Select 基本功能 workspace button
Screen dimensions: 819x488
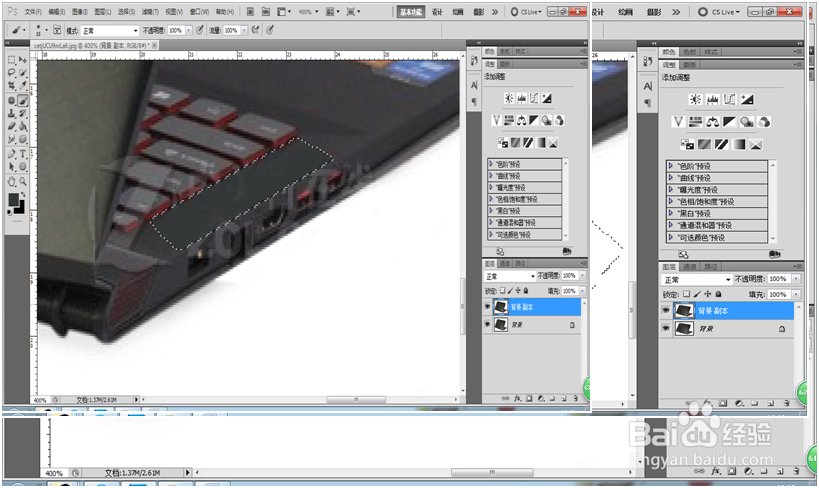pyautogui.click(x=411, y=11)
